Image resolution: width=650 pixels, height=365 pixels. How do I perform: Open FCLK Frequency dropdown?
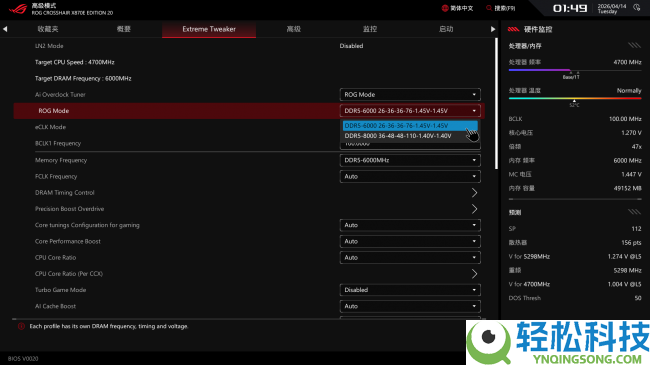coord(410,176)
